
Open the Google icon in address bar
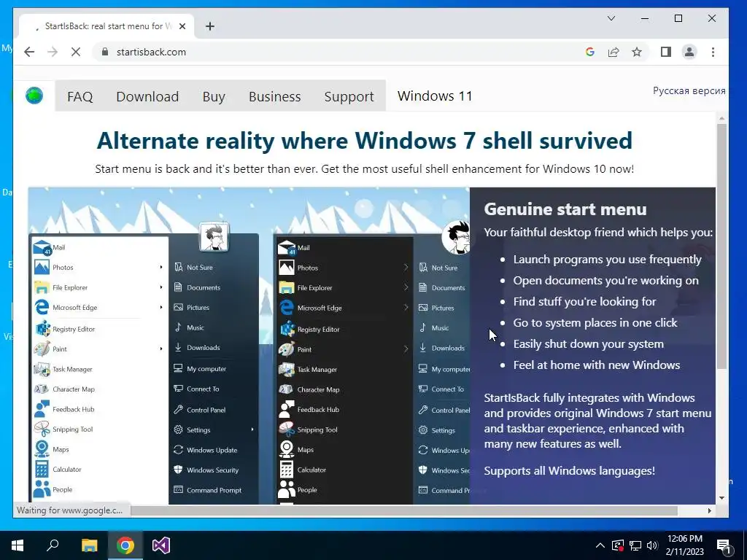tap(589, 52)
